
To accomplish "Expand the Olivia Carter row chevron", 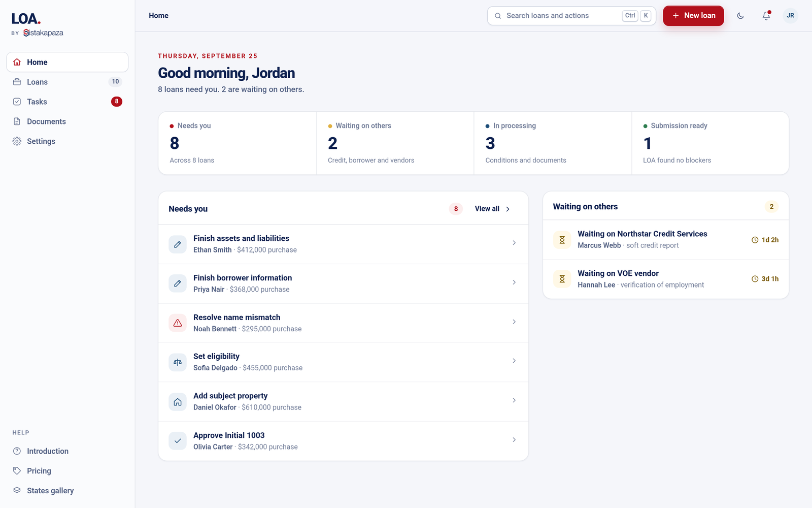I will [x=514, y=440].
